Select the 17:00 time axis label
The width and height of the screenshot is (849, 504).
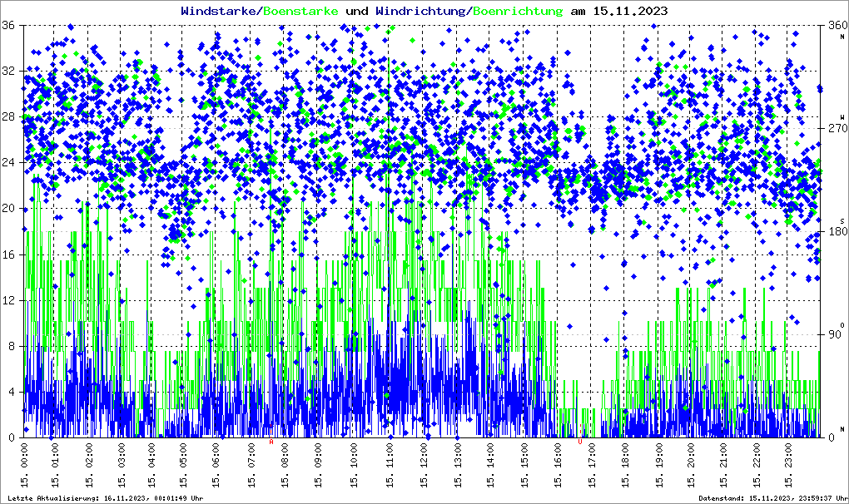(x=592, y=465)
